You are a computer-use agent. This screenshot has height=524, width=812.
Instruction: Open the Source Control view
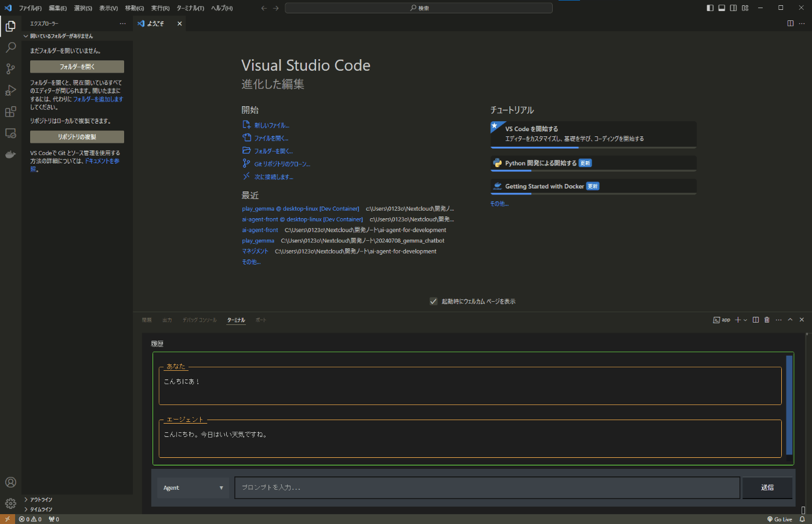tap(10, 69)
